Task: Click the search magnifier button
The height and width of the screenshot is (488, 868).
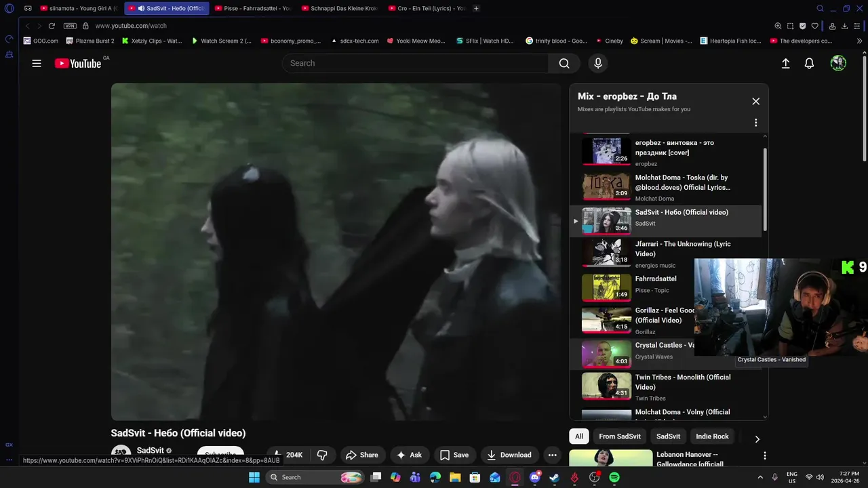Action: tap(564, 63)
